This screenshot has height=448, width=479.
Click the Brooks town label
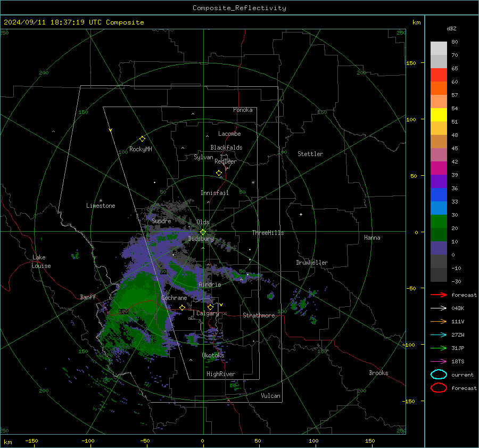point(378,373)
